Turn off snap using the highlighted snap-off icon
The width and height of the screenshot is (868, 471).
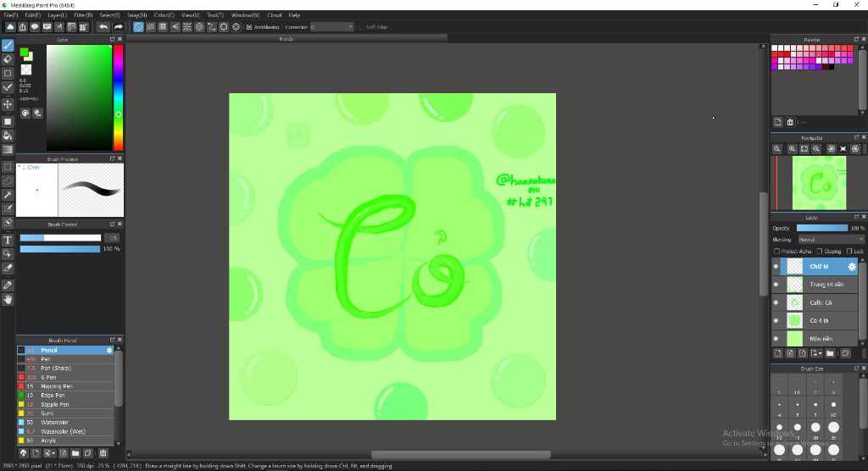138,26
